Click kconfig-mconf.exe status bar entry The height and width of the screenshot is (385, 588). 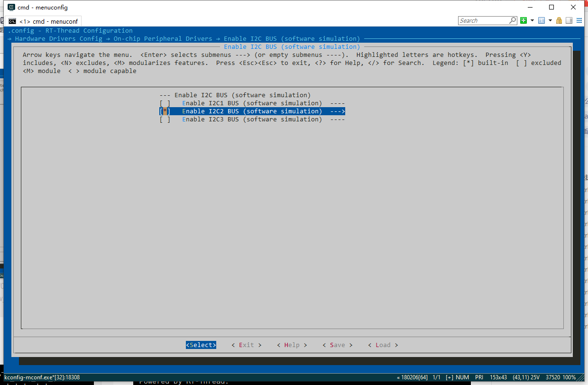click(x=42, y=377)
